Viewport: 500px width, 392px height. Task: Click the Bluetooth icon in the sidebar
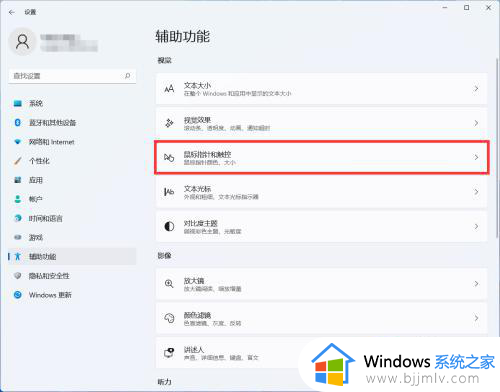coord(18,123)
